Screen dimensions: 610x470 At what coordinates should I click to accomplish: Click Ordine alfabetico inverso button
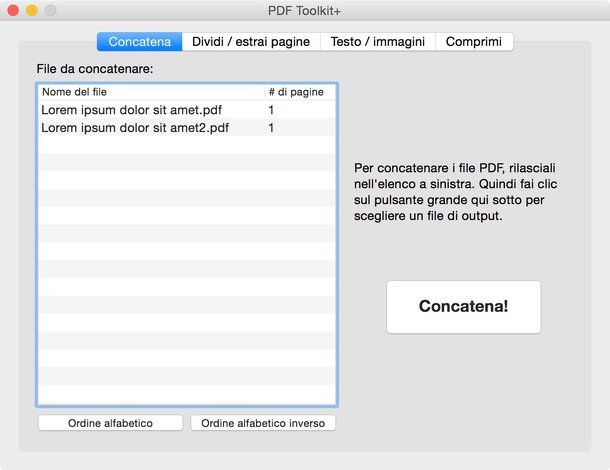point(263,423)
